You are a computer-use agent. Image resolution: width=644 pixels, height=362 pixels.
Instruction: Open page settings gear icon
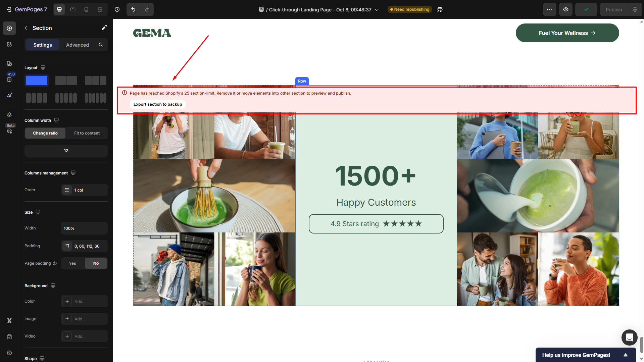(x=635, y=9)
